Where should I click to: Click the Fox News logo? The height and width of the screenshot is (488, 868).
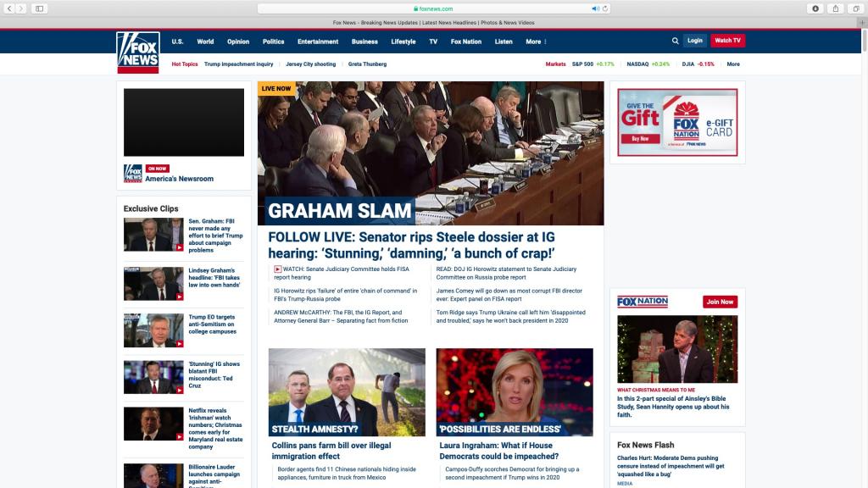[138, 53]
